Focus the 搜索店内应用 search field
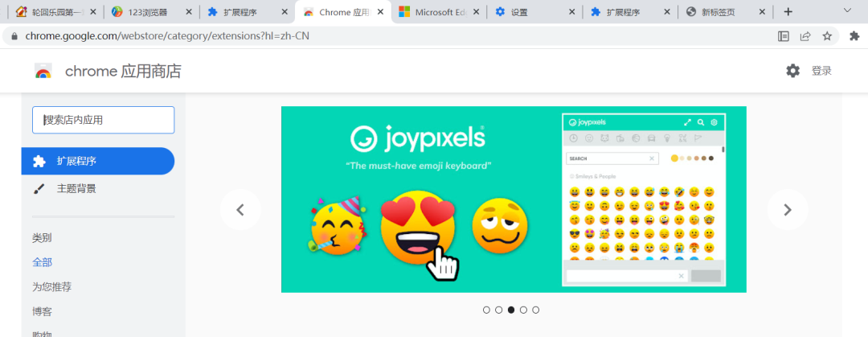This screenshot has height=337, width=868. [x=104, y=120]
